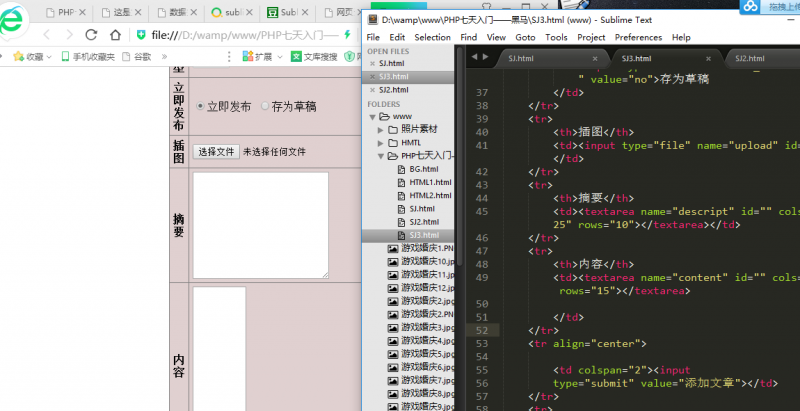Click the browser reload icon
This screenshot has height=411, width=800.
(x=92, y=35)
